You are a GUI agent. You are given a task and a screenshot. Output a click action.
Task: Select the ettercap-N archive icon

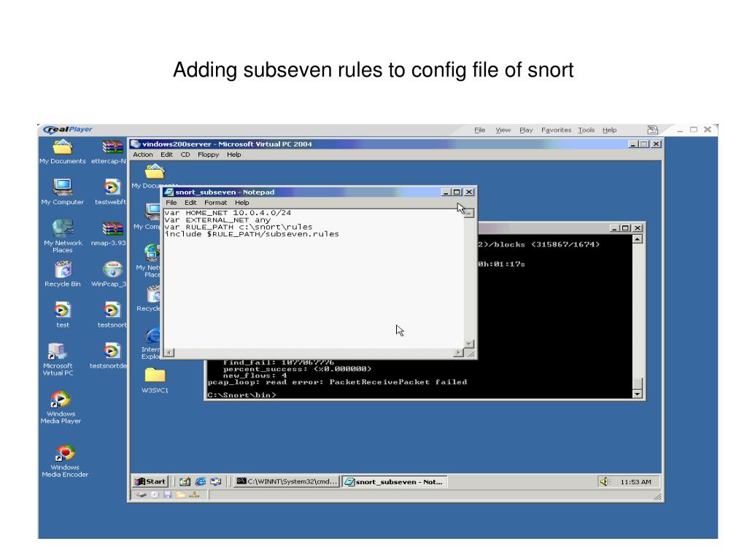tap(112, 147)
